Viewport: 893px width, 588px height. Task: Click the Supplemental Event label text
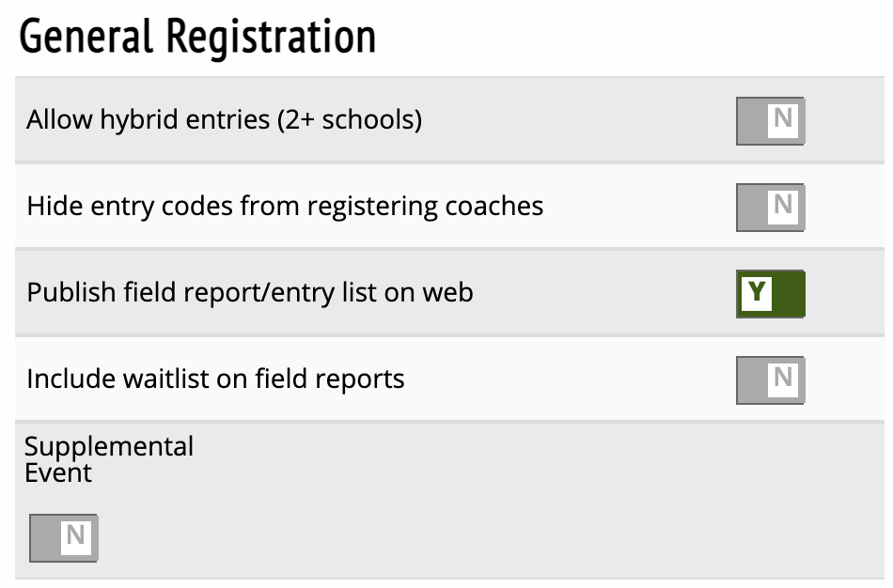pyautogui.click(x=109, y=458)
